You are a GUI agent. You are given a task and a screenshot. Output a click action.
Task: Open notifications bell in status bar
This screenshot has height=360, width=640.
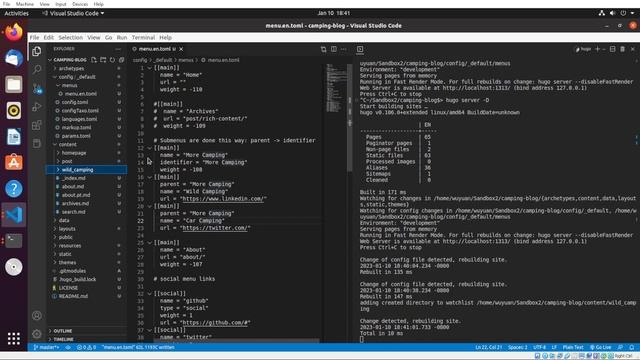pos(631,347)
